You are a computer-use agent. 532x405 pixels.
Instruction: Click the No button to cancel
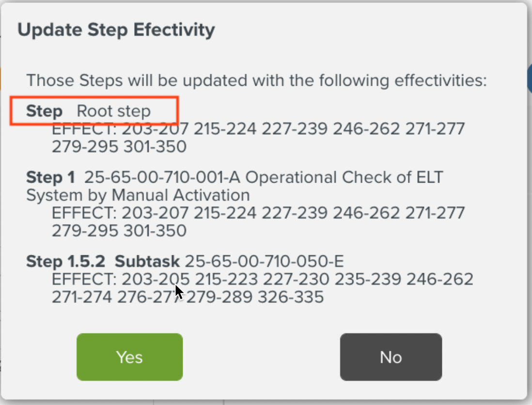pyautogui.click(x=391, y=357)
